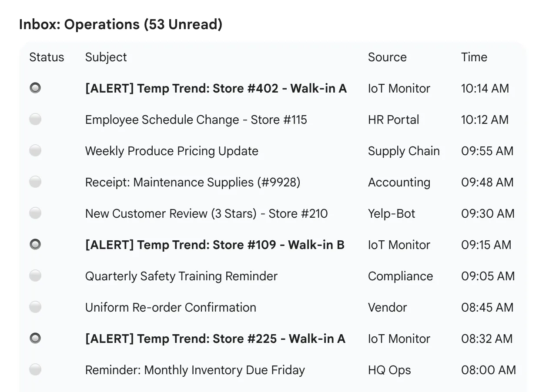The image size is (549, 392).
Task: Click the Supply Chain source label
Action: (x=404, y=150)
